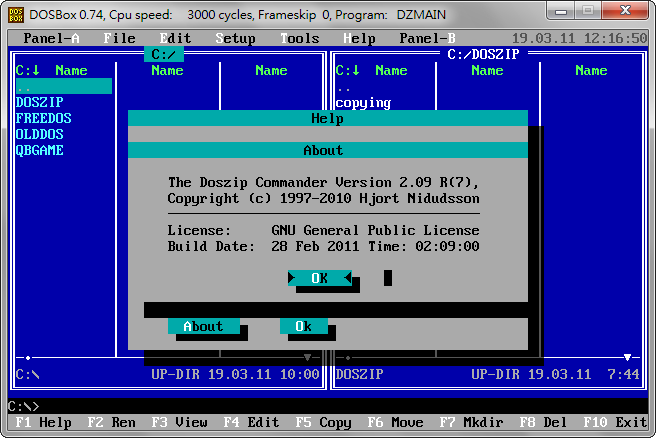
Task: Open the Help menu in menu bar
Action: pos(359,38)
